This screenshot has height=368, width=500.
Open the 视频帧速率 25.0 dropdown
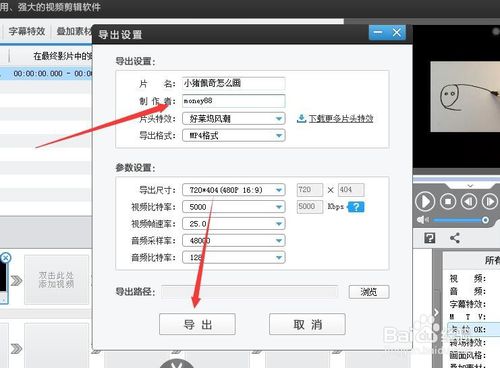tap(233, 223)
